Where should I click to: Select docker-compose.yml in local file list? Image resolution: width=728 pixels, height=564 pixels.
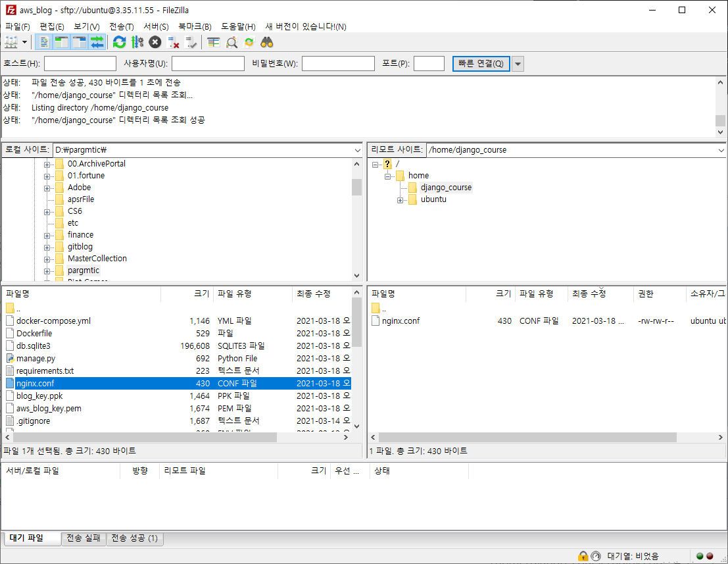[x=53, y=321]
